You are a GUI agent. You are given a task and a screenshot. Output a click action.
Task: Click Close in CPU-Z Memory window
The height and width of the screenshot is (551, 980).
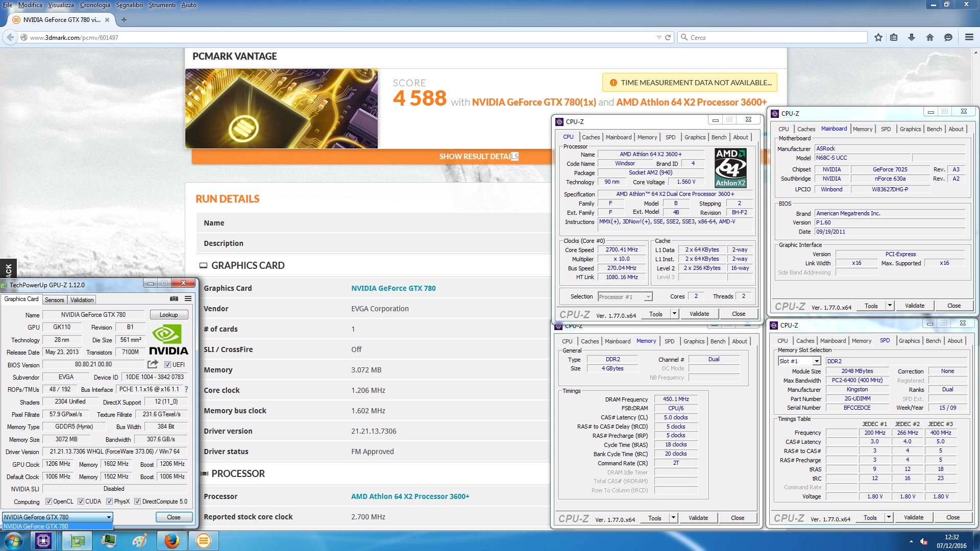(x=738, y=518)
